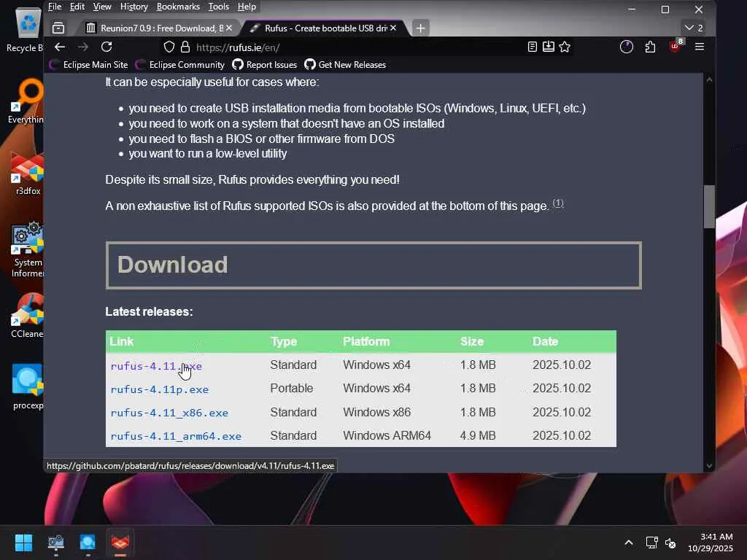
Task: Click the network tray icon
Action: pos(651,542)
